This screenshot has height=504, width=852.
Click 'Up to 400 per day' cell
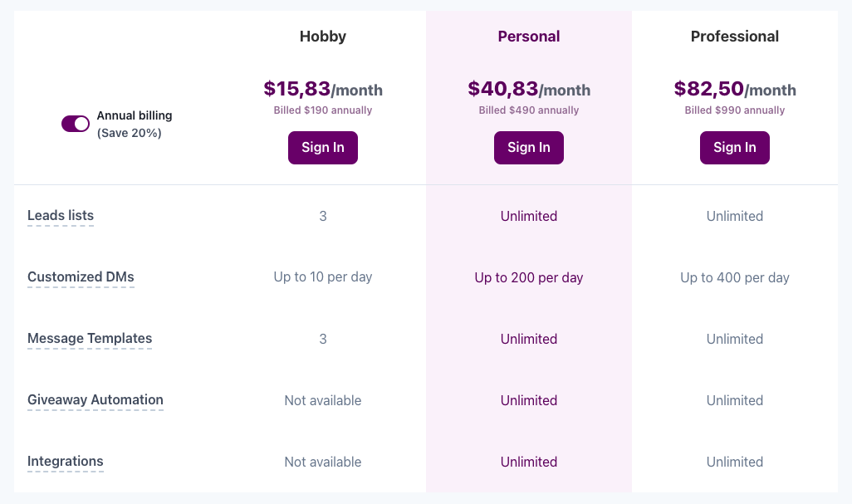tap(735, 277)
